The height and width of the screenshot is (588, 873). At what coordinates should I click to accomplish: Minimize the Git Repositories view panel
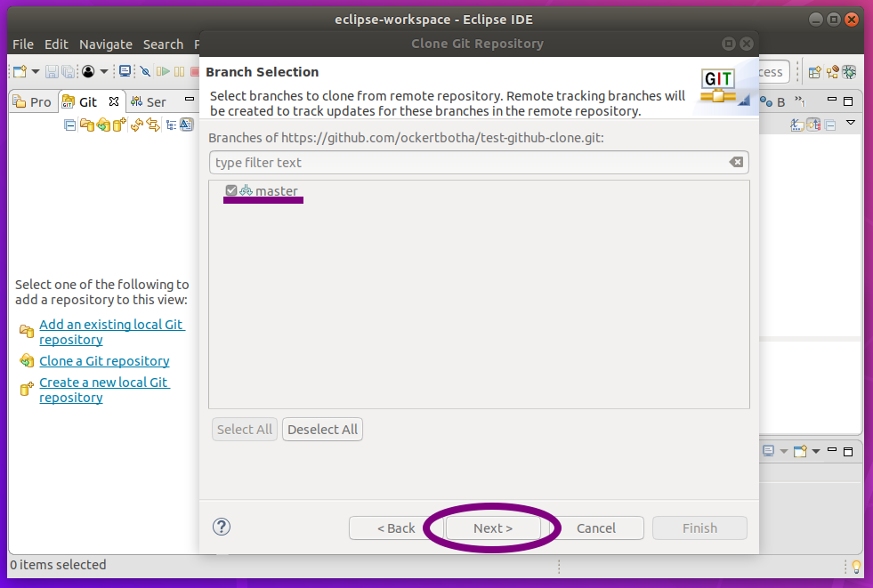[190, 99]
